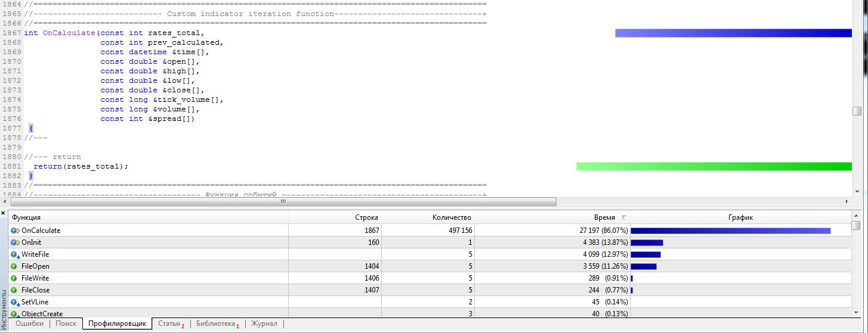Screen dimensions: 868x333
Task: Sort by the Время column header
Action: pos(552,217)
